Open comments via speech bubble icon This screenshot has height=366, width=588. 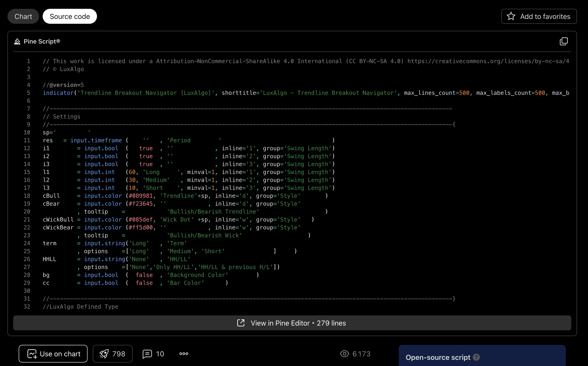click(x=147, y=354)
